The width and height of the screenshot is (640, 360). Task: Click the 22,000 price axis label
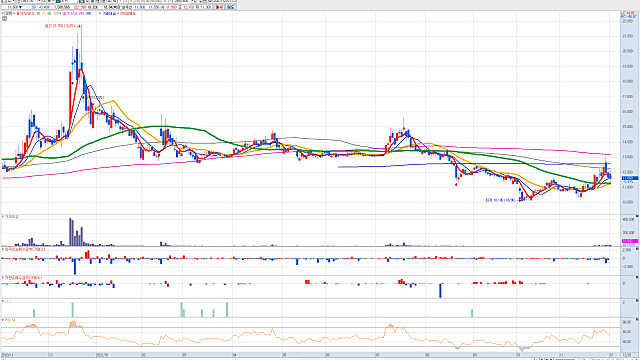(628, 21)
